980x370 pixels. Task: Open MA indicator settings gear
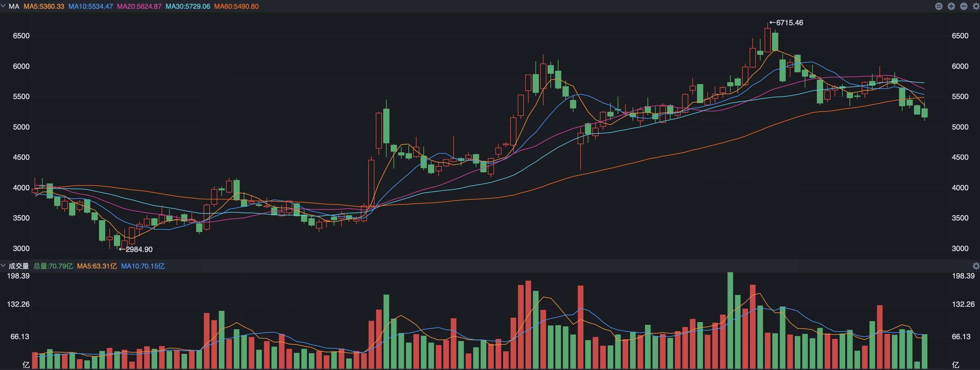[x=976, y=7]
